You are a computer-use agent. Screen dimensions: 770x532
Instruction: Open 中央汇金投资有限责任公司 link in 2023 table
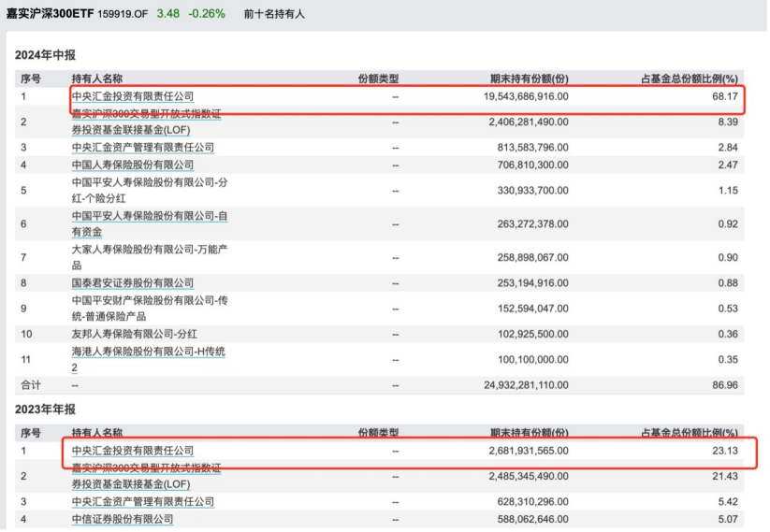133,451
